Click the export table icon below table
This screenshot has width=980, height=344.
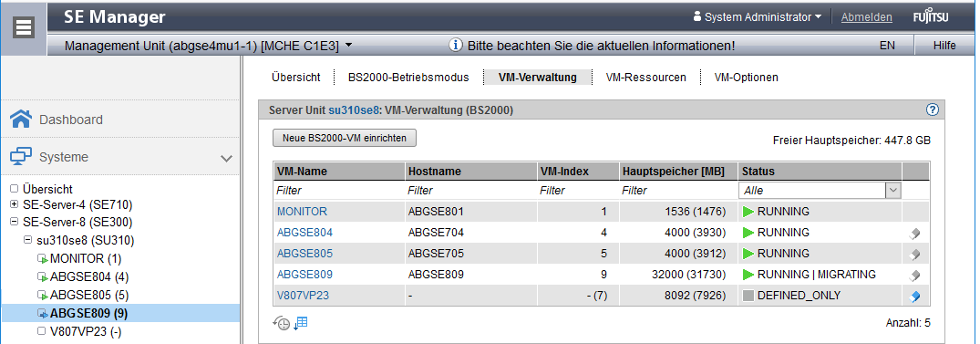(301, 323)
